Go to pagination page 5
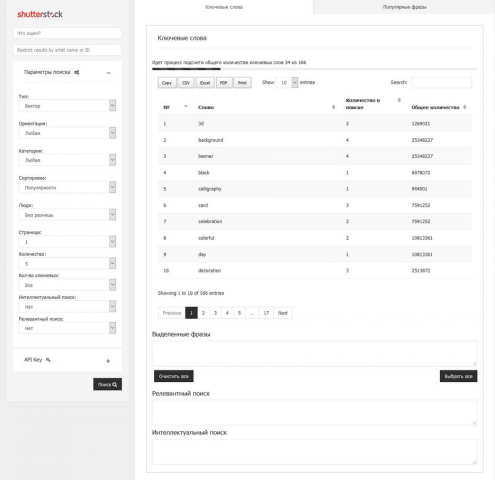495x480 pixels. (239, 313)
